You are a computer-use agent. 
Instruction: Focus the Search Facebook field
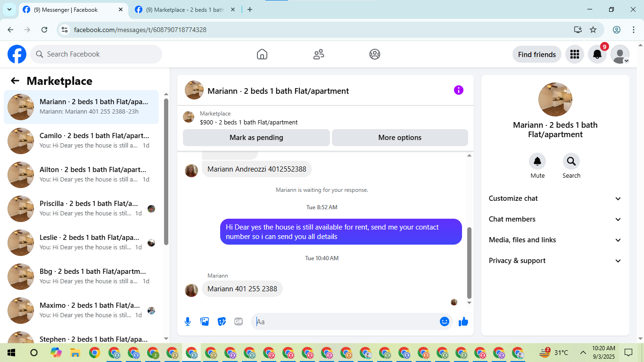click(x=96, y=54)
